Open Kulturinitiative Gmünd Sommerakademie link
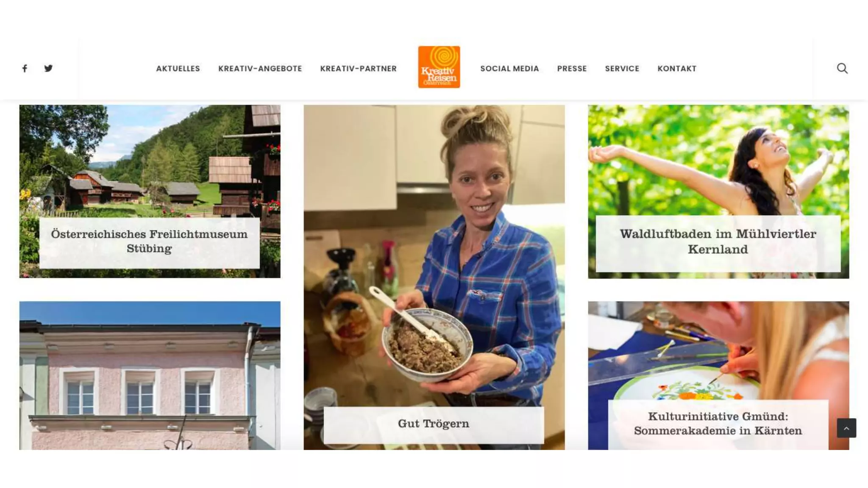The image size is (868, 488). (718, 423)
